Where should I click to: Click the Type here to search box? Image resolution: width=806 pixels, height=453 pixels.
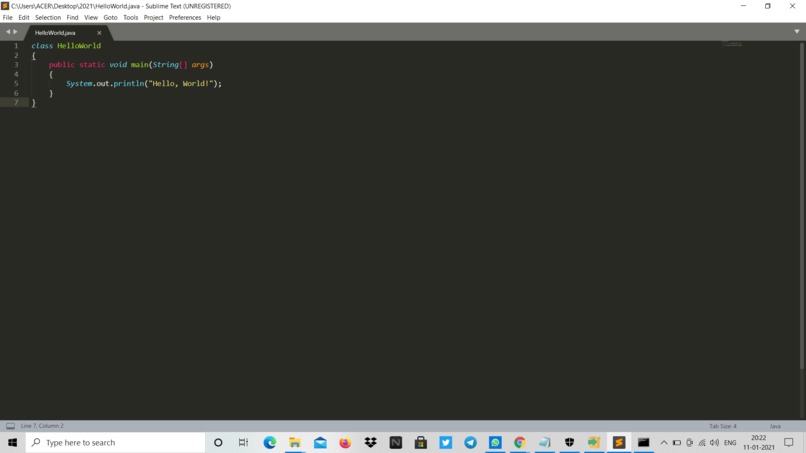pos(115,442)
